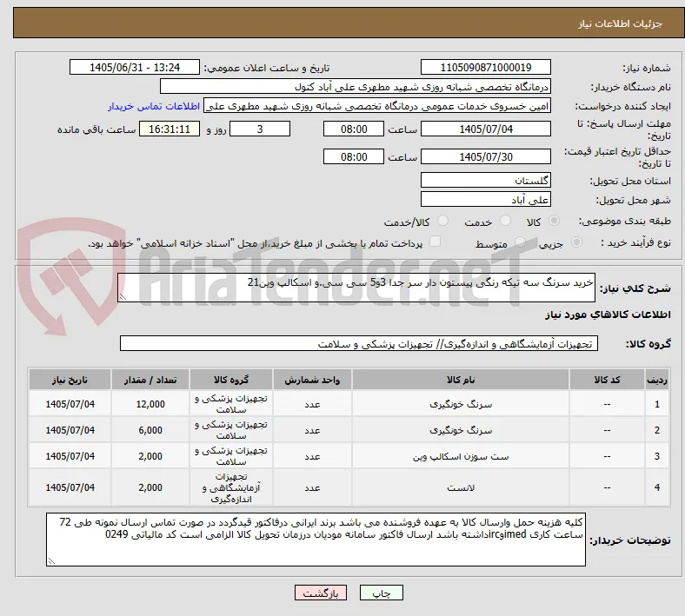Click the توضیحات خریدار notes text area
The width and height of the screenshot is (685, 616).
(x=316, y=540)
